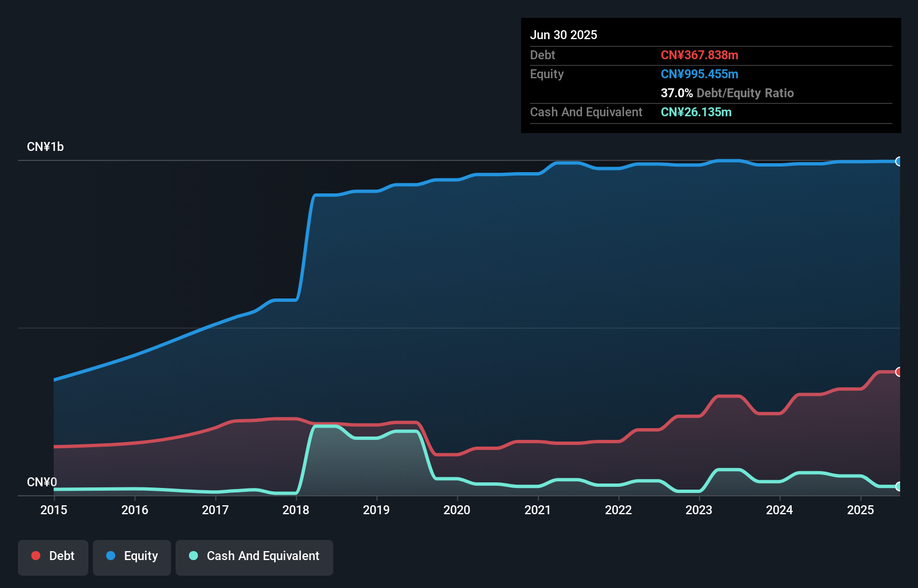Image resolution: width=918 pixels, height=588 pixels.
Task: Click the CN¥367.838m Debt figure
Action: [x=699, y=55]
